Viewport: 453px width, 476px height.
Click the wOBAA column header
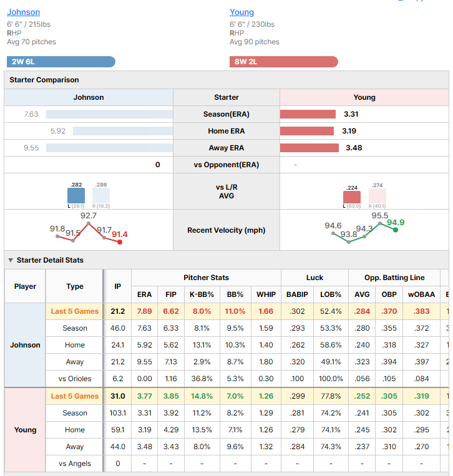[x=421, y=294]
